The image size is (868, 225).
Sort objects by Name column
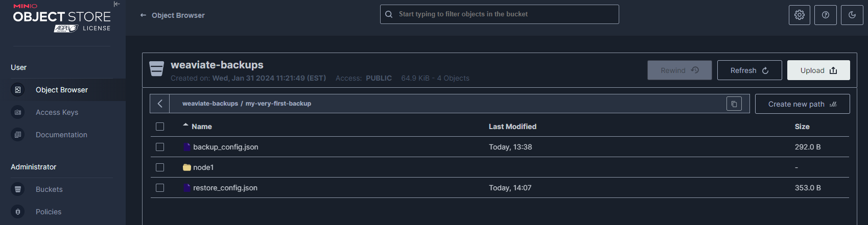[x=201, y=127]
